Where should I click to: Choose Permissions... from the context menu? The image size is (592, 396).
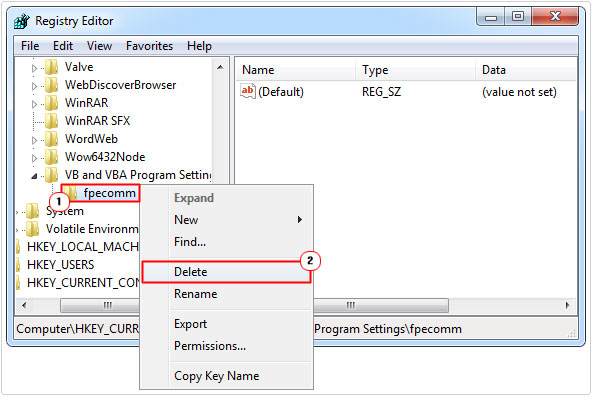(226, 346)
